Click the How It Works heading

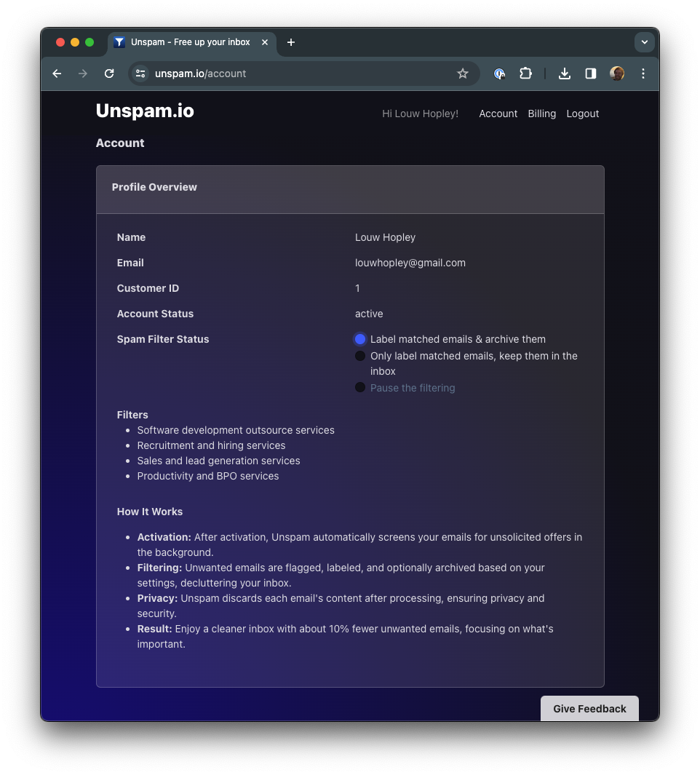click(x=150, y=512)
